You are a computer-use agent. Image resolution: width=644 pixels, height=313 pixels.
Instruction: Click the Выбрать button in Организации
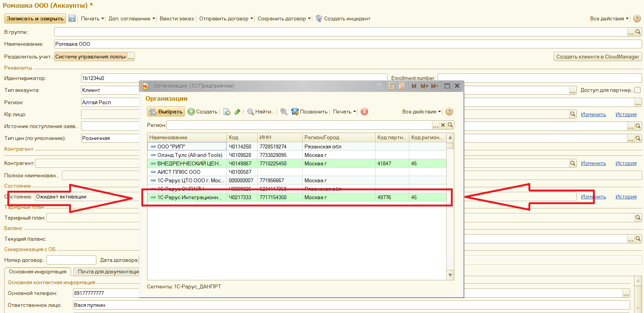point(166,112)
